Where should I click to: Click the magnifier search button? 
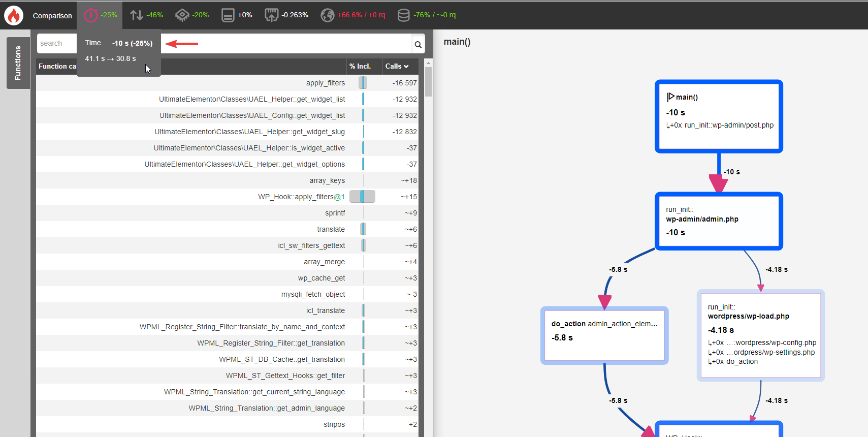click(418, 45)
